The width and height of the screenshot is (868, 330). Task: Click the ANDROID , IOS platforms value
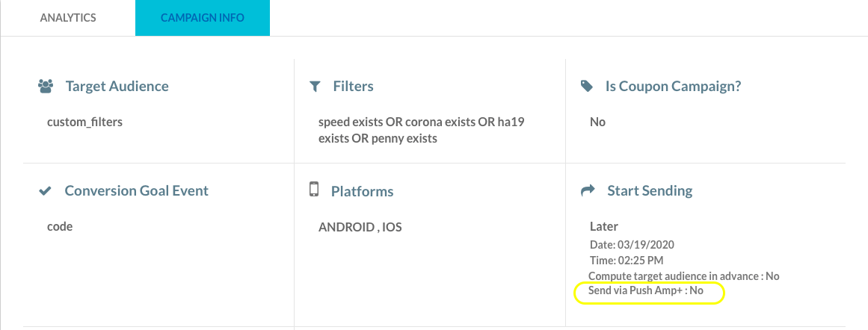point(360,227)
